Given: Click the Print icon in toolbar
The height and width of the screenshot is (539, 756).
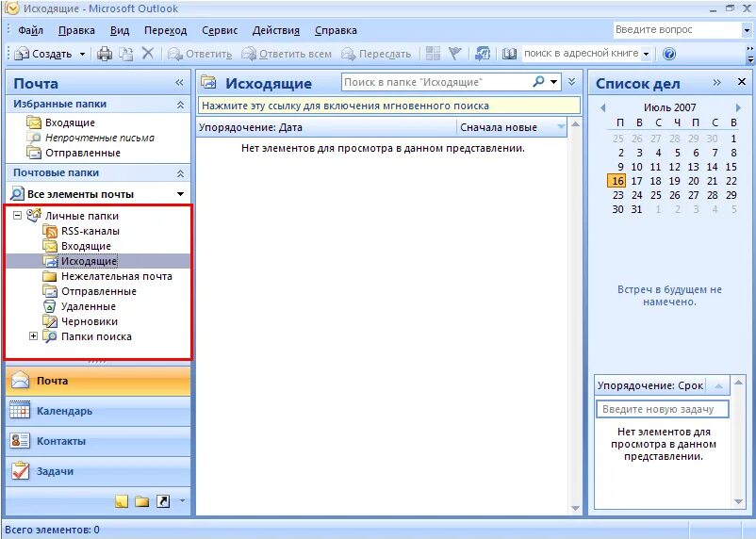Looking at the screenshot, I should 104,54.
